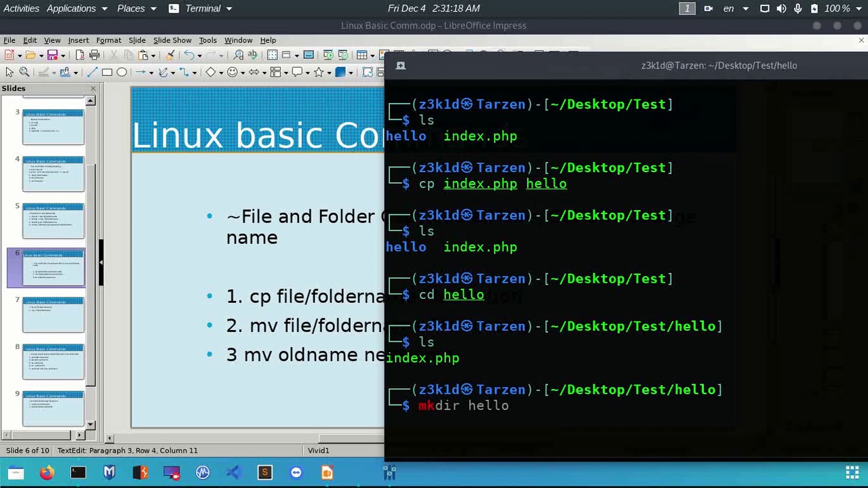The image size is (868, 488).
Task: Click the new tab icon in terminal window
Action: coord(401,66)
